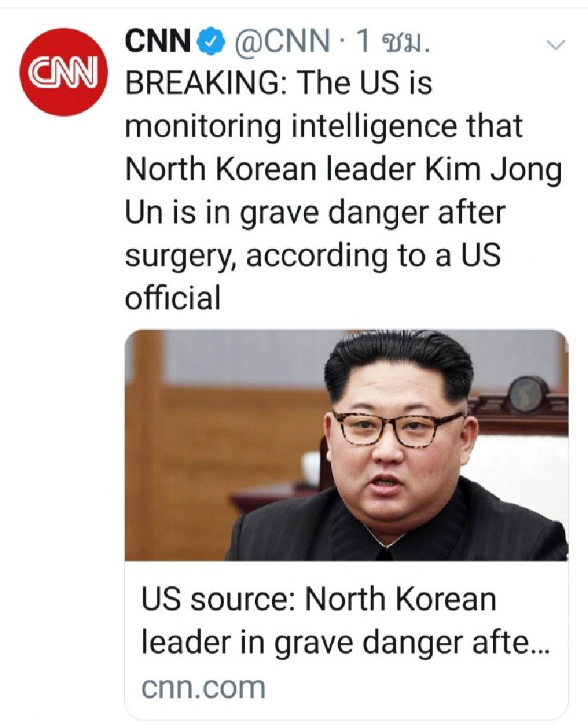Click the @CNN handle
The width and height of the screenshot is (588, 725).
click(x=282, y=42)
